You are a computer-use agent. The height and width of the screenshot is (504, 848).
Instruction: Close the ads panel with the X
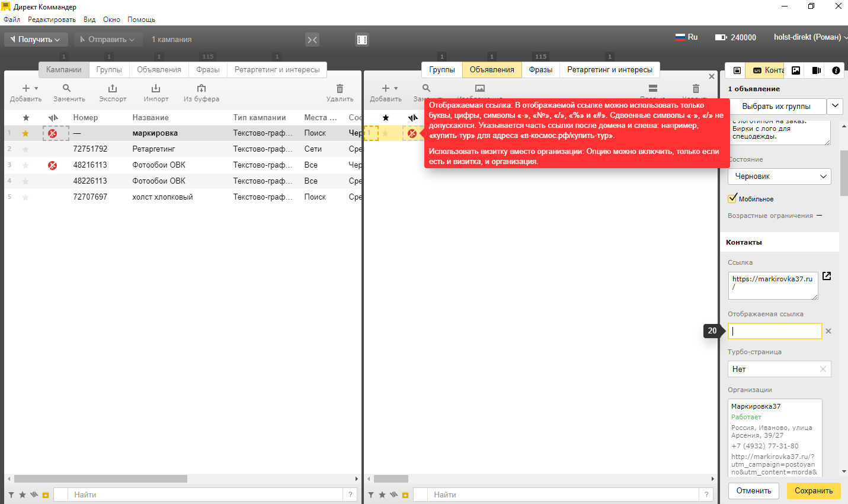(x=712, y=76)
